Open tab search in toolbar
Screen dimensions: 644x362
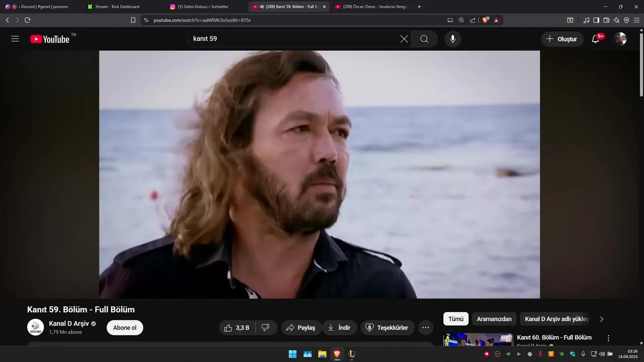[x=570, y=20]
